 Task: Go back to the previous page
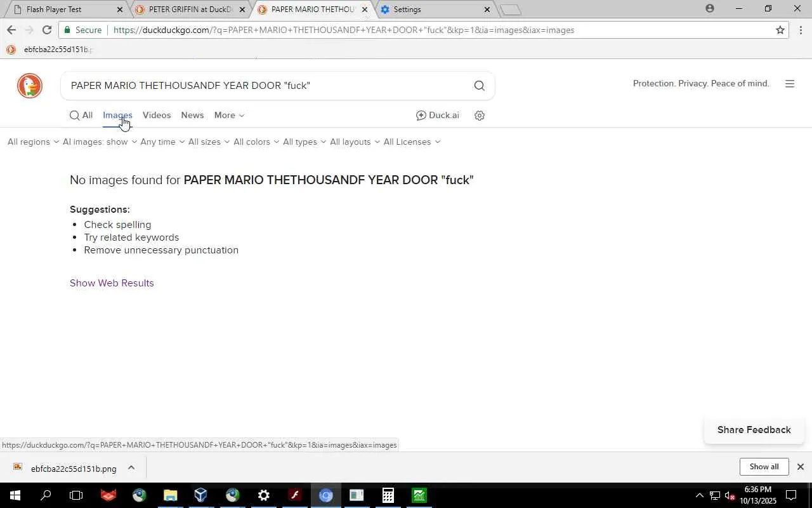(x=11, y=30)
